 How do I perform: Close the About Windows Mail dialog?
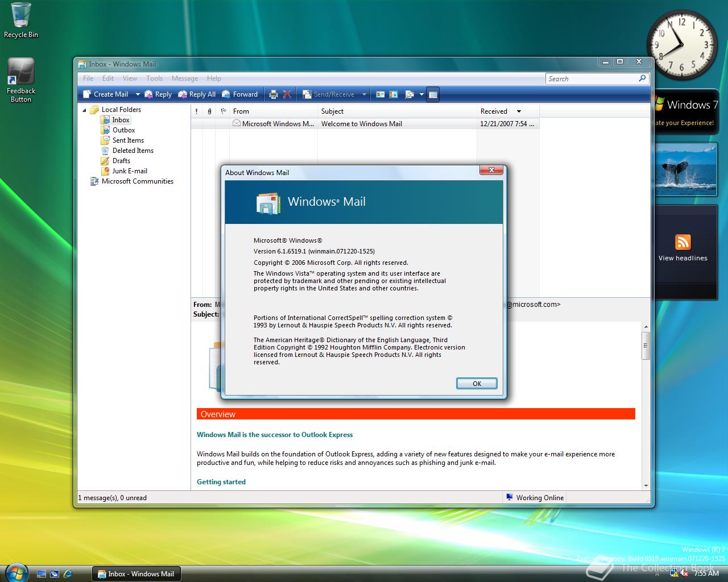click(491, 170)
